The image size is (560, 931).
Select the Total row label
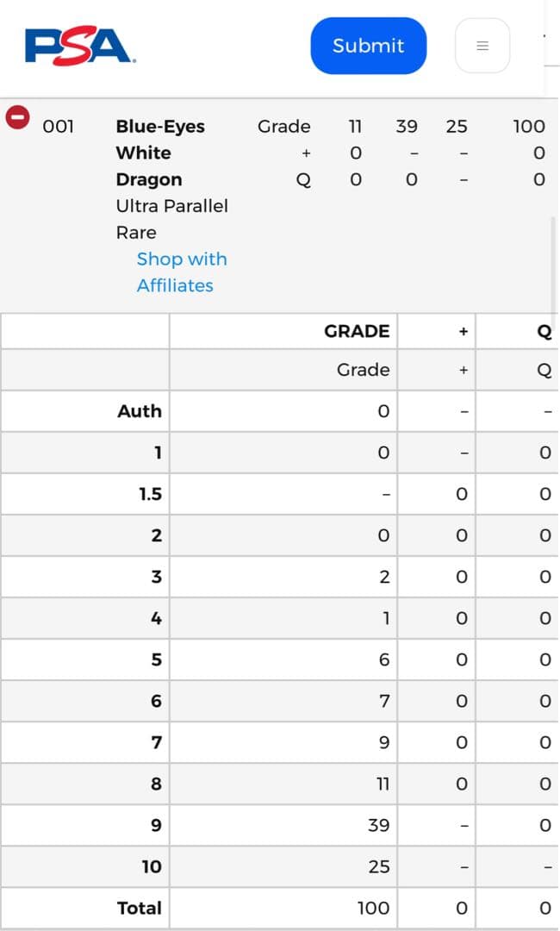pos(140,908)
